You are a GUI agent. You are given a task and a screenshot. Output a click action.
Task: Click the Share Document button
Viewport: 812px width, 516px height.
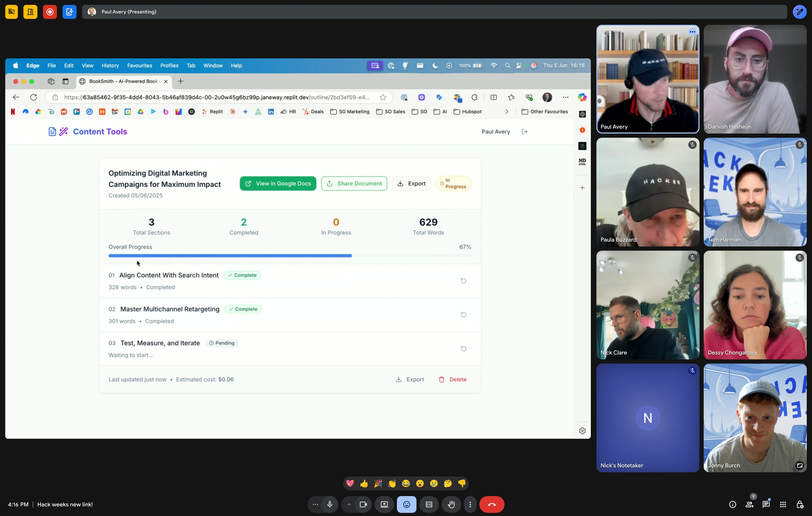[354, 183]
